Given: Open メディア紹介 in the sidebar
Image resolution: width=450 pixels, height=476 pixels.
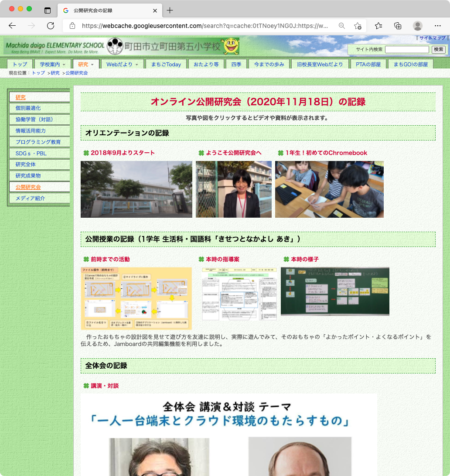Looking at the screenshot, I should coord(39,198).
